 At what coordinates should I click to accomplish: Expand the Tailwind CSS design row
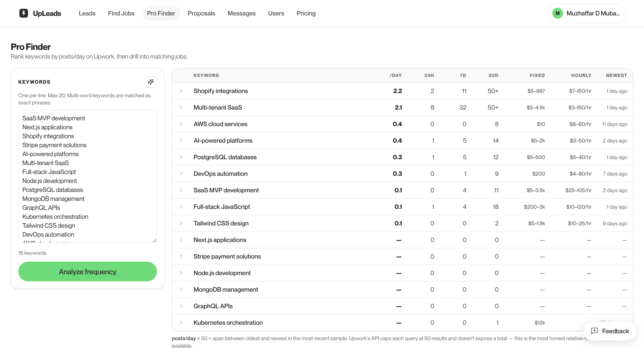(x=181, y=223)
